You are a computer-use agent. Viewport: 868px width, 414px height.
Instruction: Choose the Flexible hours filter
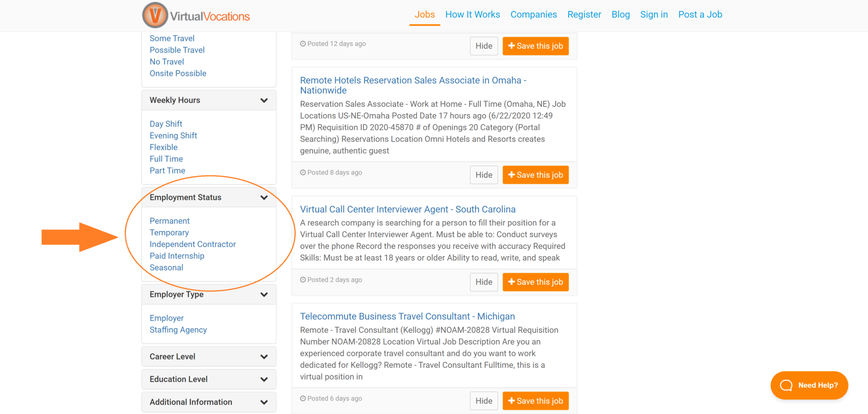[x=163, y=147]
